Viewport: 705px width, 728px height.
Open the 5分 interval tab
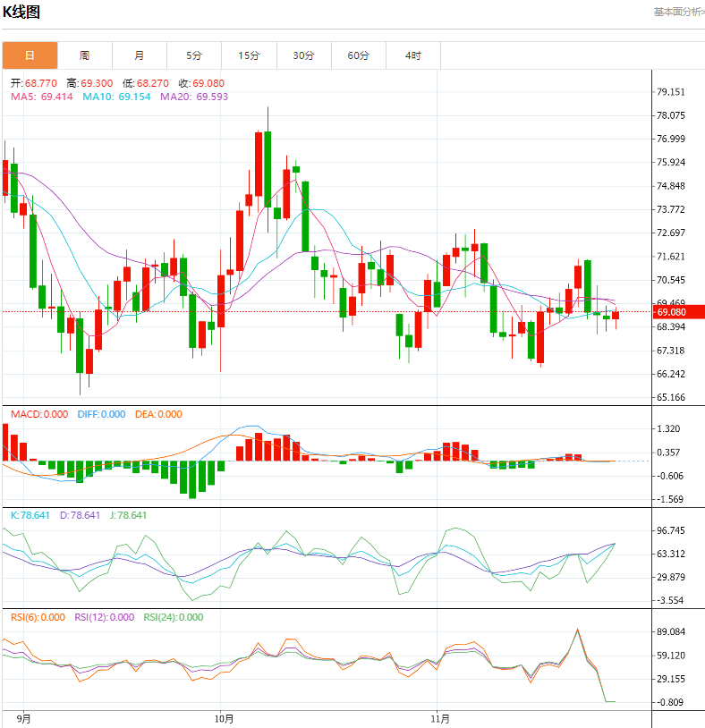(194, 55)
